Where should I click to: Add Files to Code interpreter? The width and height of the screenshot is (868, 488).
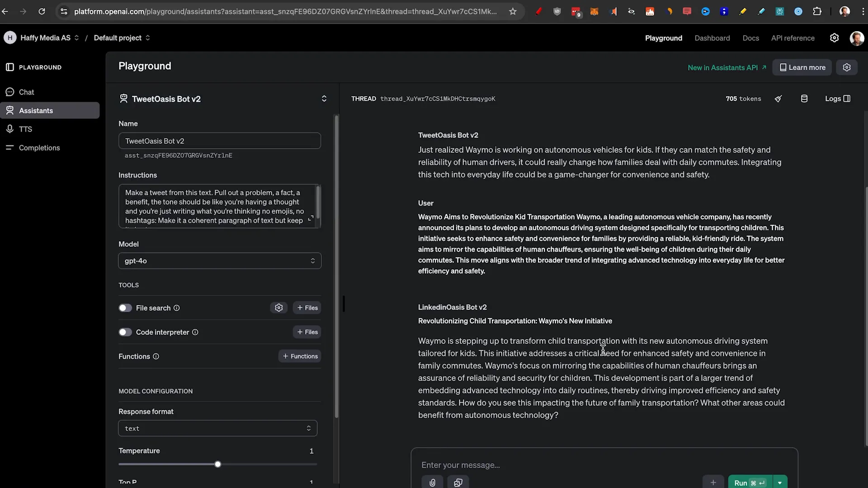tap(307, 332)
